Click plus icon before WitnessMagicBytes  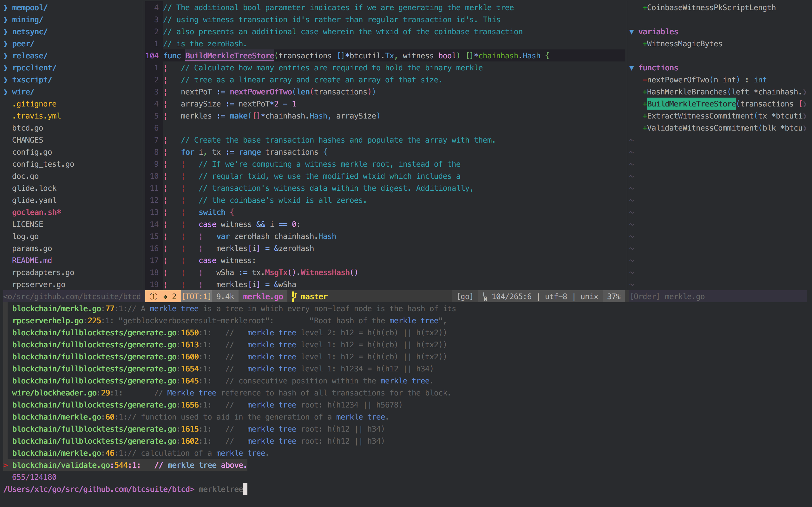click(x=644, y=44)
